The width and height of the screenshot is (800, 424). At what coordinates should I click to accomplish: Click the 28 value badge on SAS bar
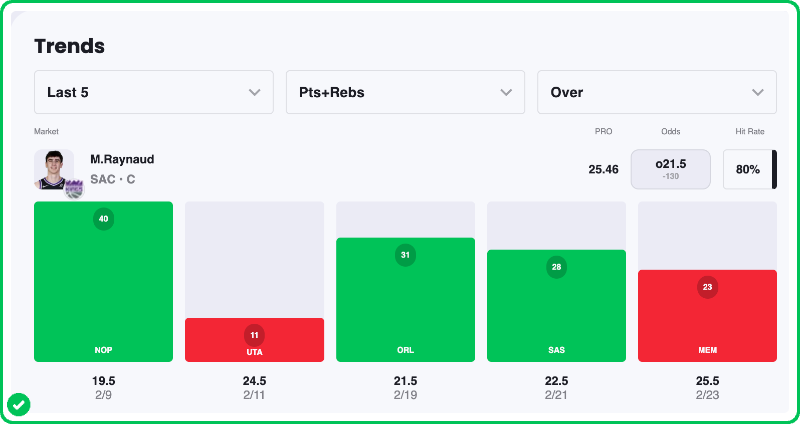[556, 267]
